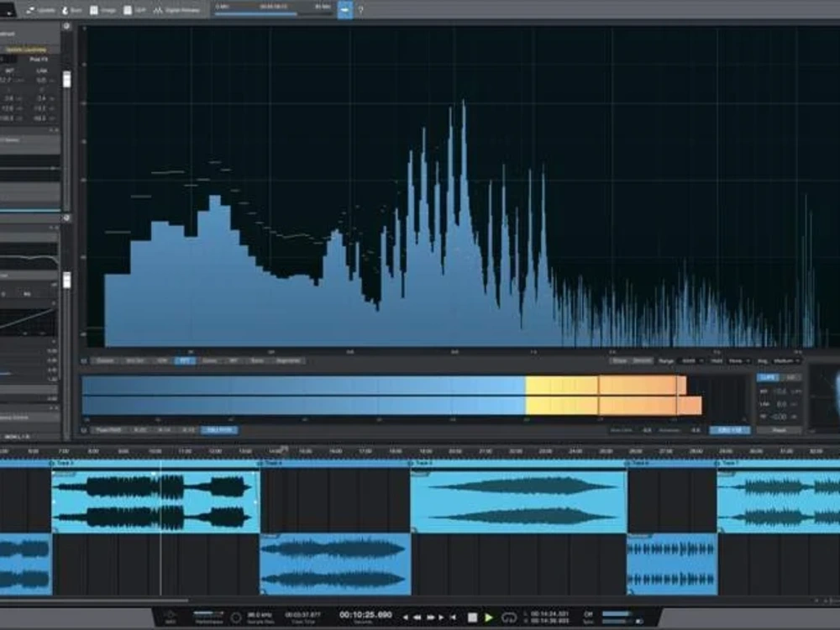Click the main time display 00:10:25.690

[x=365, y=615]
